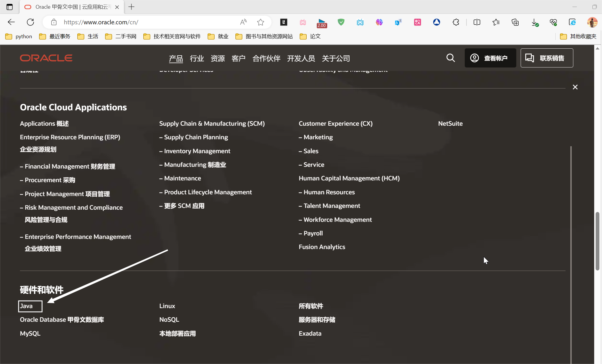Image resolution: width=602 pixels, height=364 pixels.
Task: Click the black L extension icon
Action: point(284,22)
